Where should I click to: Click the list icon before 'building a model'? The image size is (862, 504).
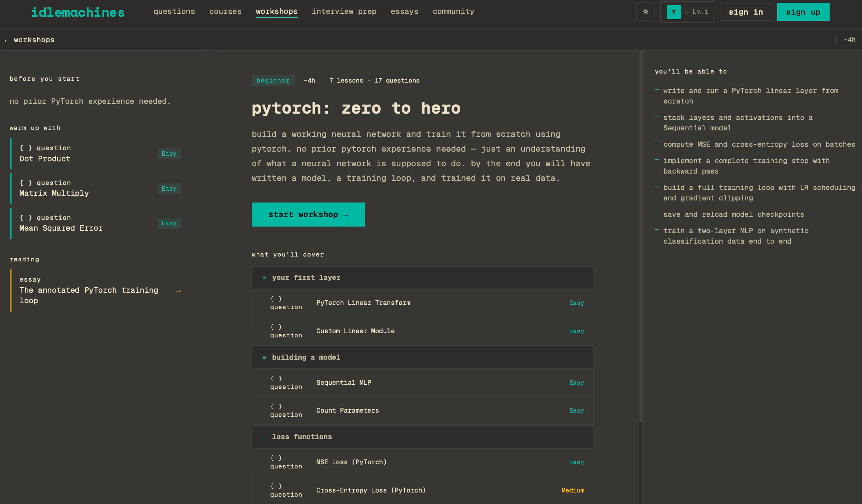point(264,358)
